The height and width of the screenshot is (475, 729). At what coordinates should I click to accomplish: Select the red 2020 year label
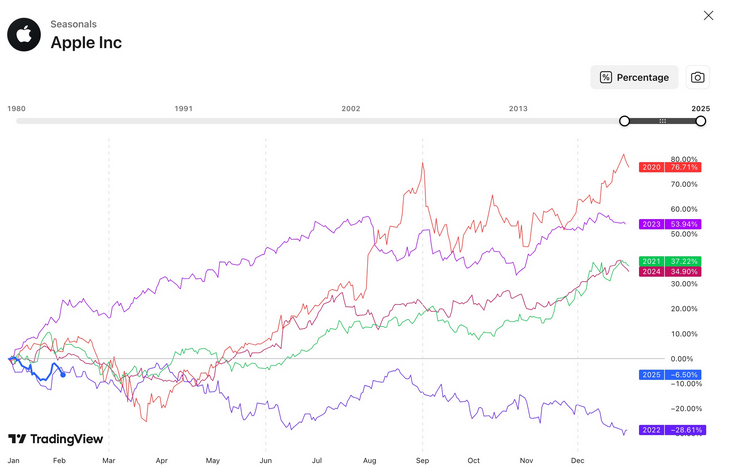[651, 167]
